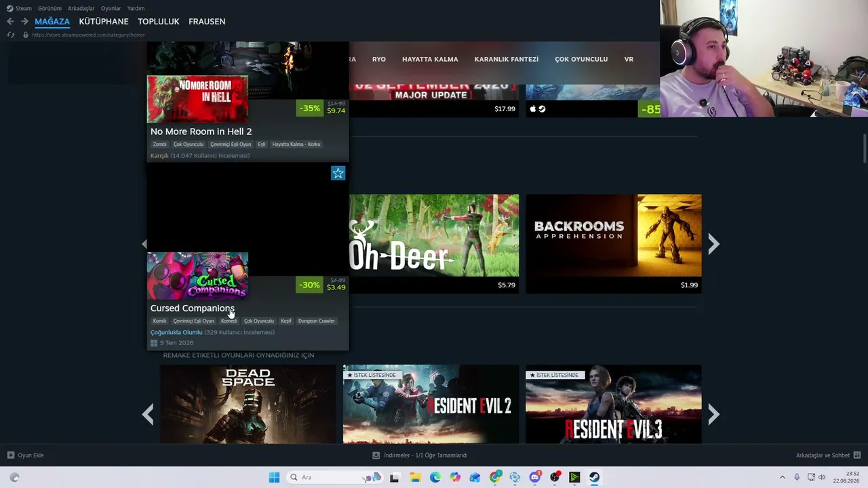Click the store URL address
Screen dimensions: 868x488
pos(88,35)
